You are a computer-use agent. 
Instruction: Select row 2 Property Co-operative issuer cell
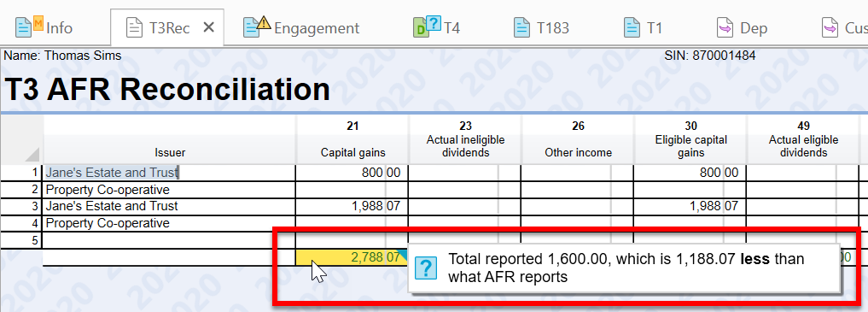point(169,190)
